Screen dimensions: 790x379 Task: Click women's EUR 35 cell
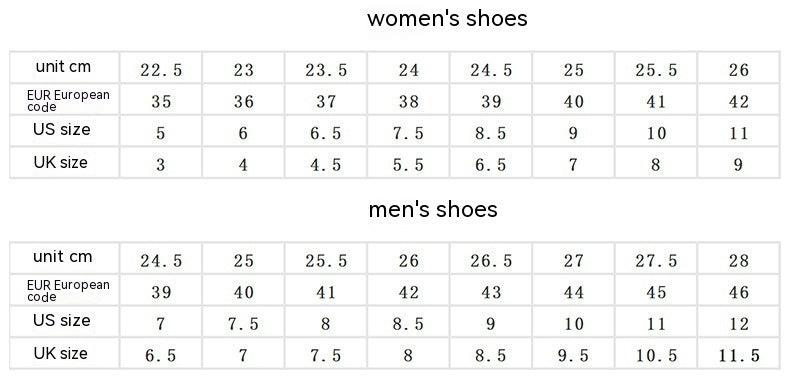pos(161,102)
